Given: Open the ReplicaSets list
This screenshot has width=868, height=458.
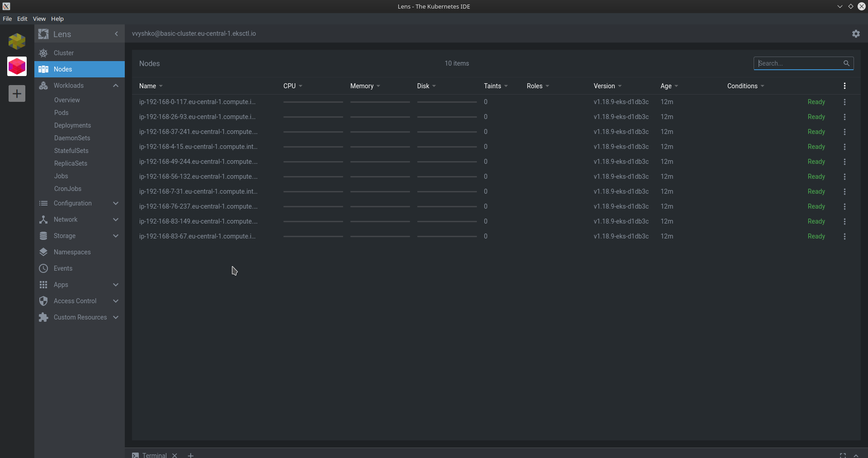Looking at the screenshot, I should 71,163.
